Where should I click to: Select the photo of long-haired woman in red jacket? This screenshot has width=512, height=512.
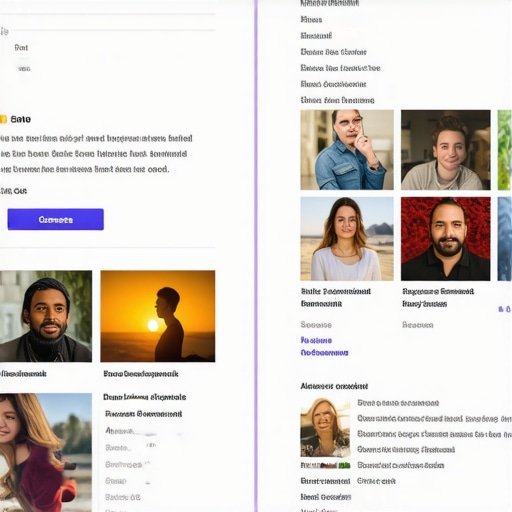tap(46, 453)
